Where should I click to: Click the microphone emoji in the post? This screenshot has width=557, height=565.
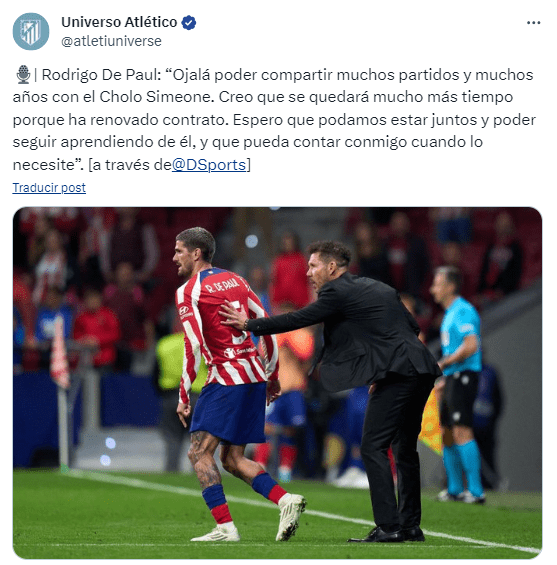click(x=23, y=75)
